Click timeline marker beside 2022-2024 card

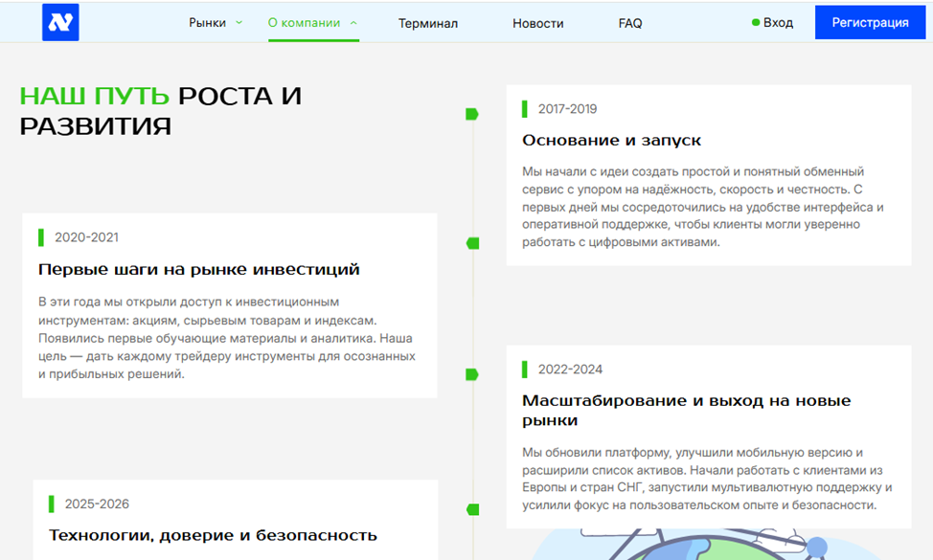coord(471,374)
